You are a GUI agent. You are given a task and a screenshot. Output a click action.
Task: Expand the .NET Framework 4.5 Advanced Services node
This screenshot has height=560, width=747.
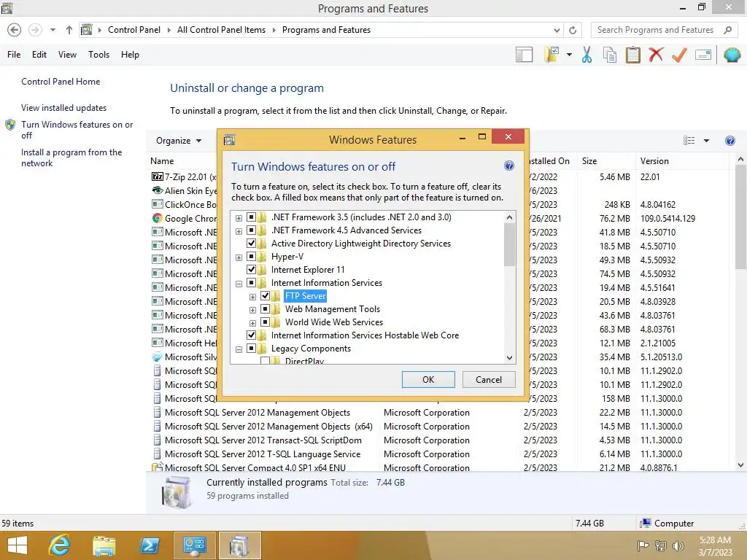[239, 231]
